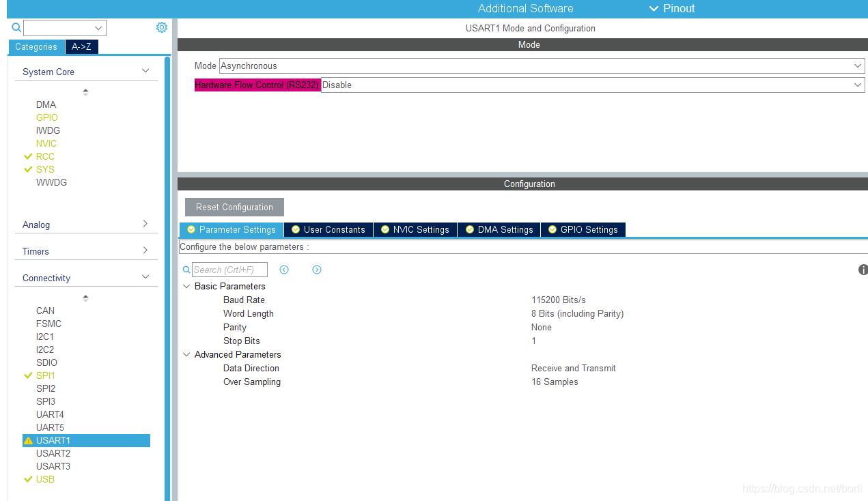Click the parameter search magnifier icon
This screenshot has height=501, width=868.
click(x=186, y=270)
